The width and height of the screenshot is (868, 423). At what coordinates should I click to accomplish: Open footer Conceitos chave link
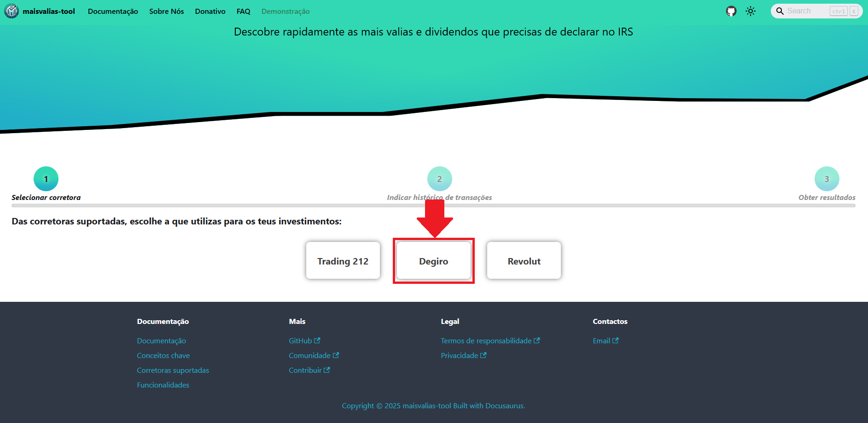[163, 355]
